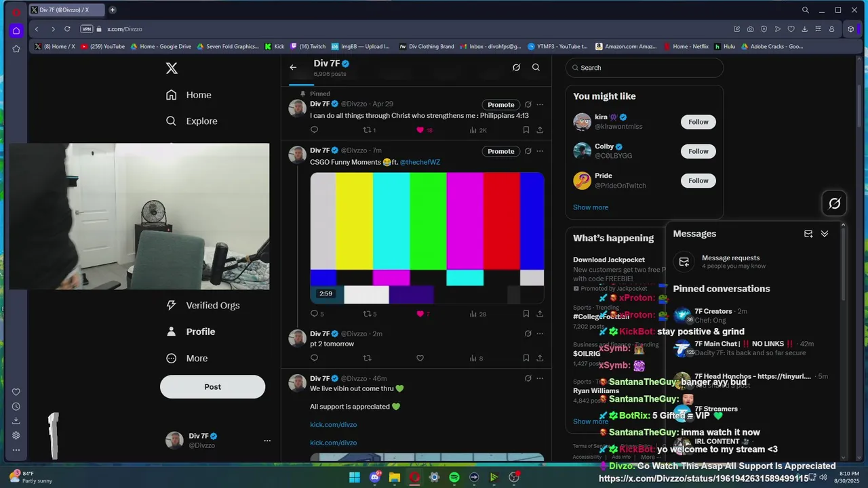Image resolution: width=868 pixels, height=488 pixels.
Task: Repost the CSGO Funny Moments post
Action: pos(368,314)
